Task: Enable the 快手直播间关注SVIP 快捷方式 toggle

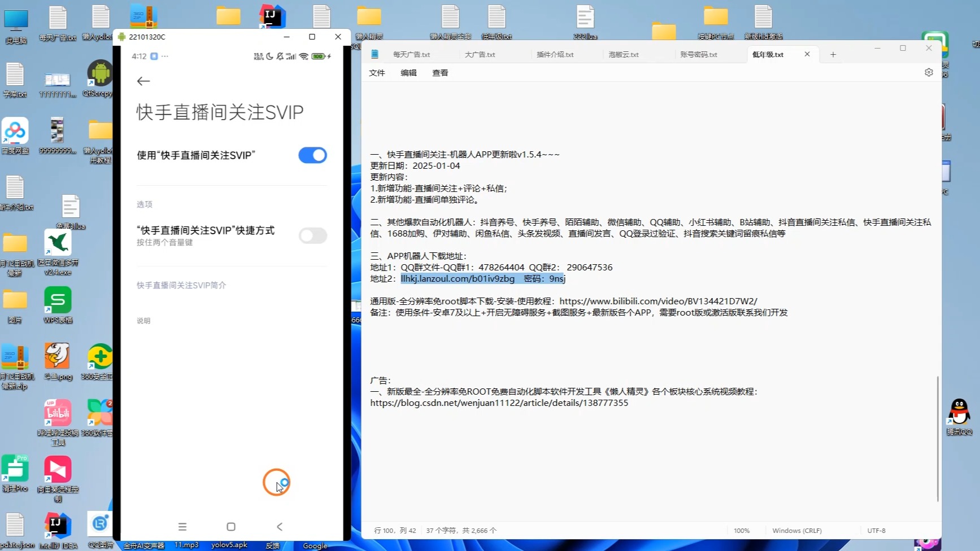Action: click(312, 235)
